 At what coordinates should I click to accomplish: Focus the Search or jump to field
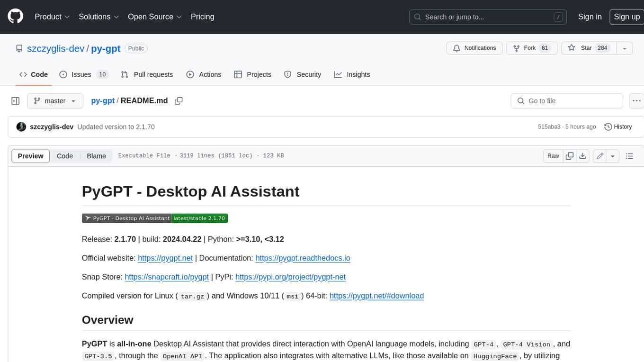tap(489, 17)
